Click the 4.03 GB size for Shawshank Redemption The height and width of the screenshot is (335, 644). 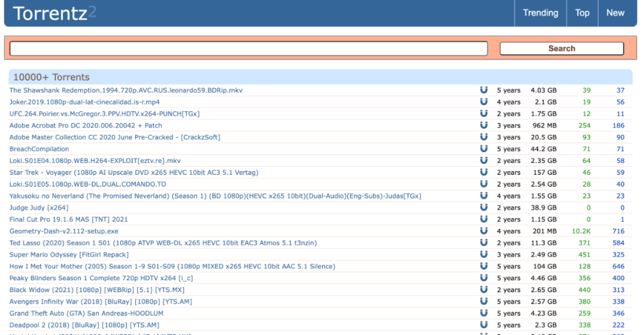coord(544,91)
